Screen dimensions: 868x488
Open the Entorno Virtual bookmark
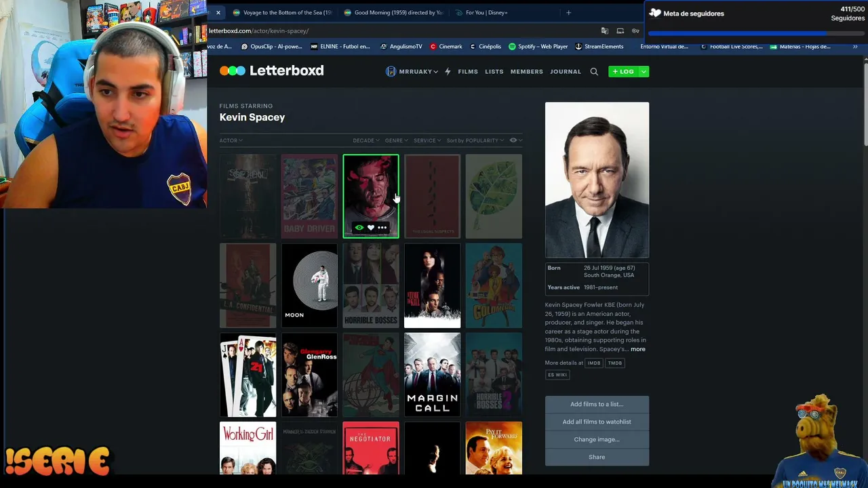point(664,47)
